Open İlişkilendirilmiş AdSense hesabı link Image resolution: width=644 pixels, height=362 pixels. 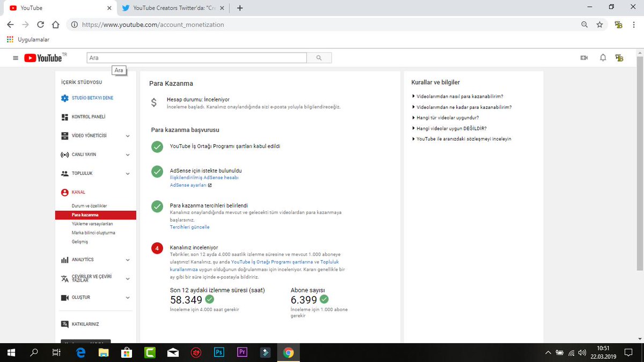(204, 178)
